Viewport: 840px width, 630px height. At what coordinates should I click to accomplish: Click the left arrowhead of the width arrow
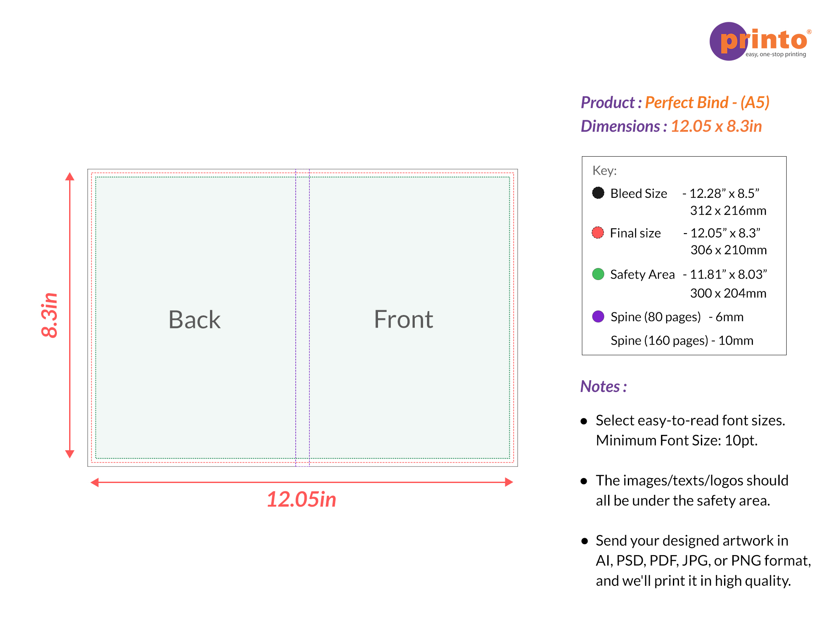pyautogui.click(x=94, y=482)
